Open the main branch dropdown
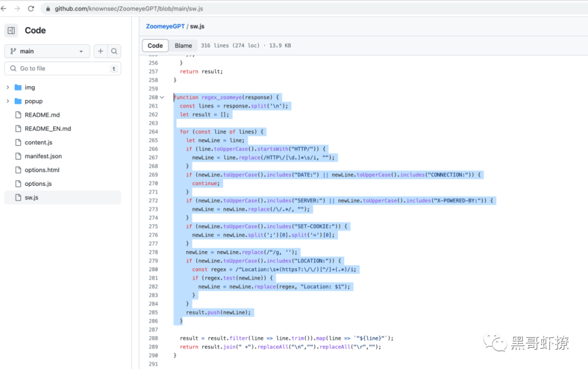 (47, 51)
